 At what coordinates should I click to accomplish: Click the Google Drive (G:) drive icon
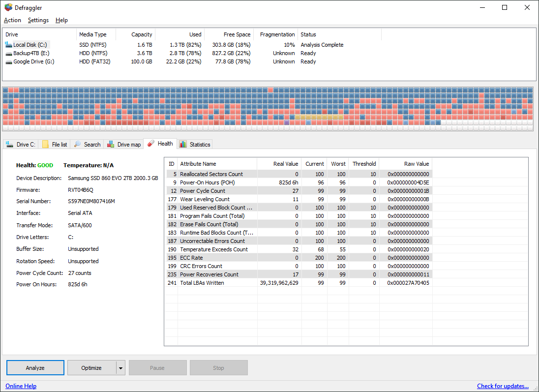[8, 62]
